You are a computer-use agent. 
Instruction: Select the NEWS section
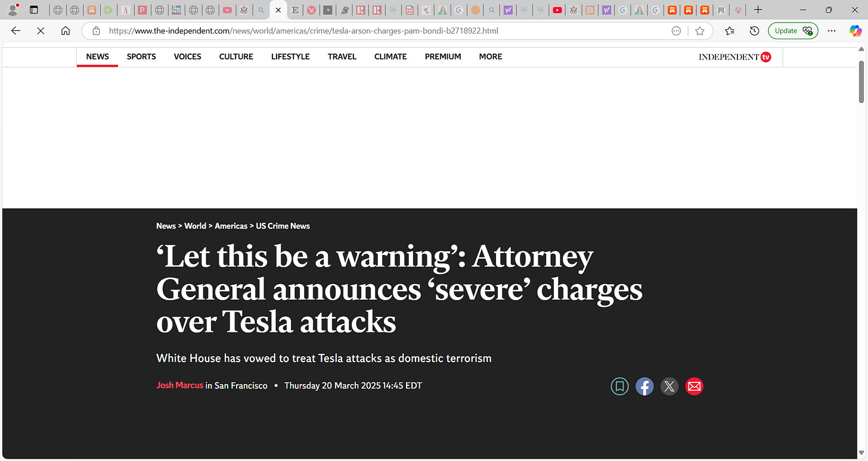pyautogui.click(x=97, y=57)
